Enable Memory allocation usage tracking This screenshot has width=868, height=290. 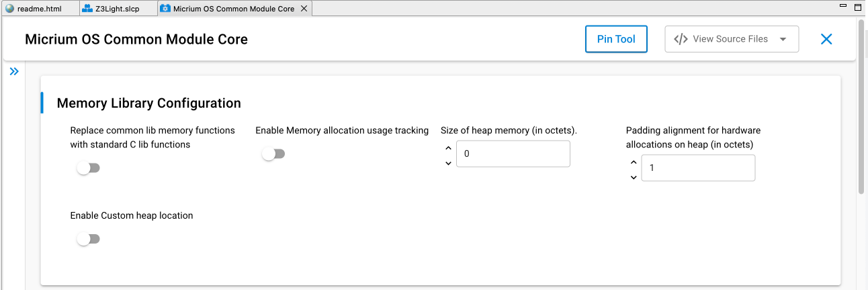pyautogui.click(x=273, y=154)
